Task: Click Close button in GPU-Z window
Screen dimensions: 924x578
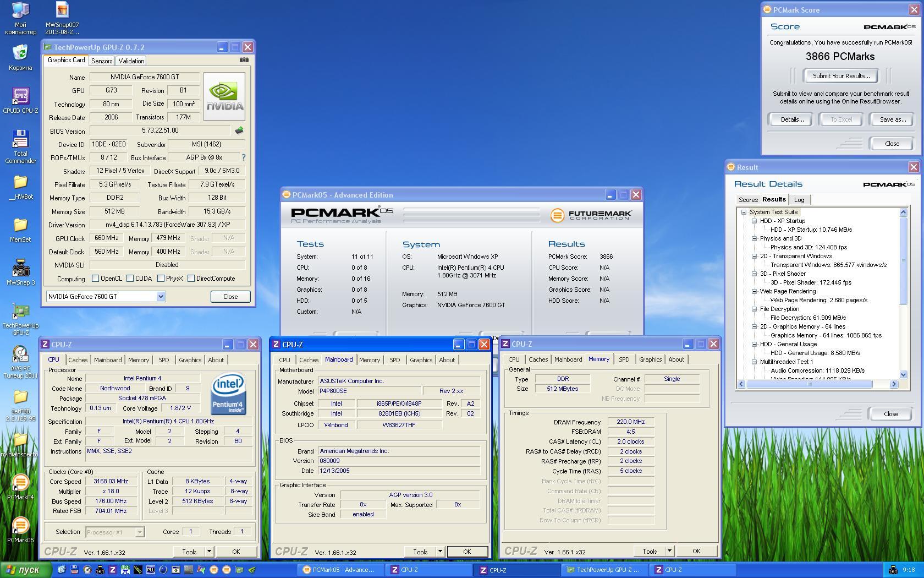Action: click(x=230, y=296)
